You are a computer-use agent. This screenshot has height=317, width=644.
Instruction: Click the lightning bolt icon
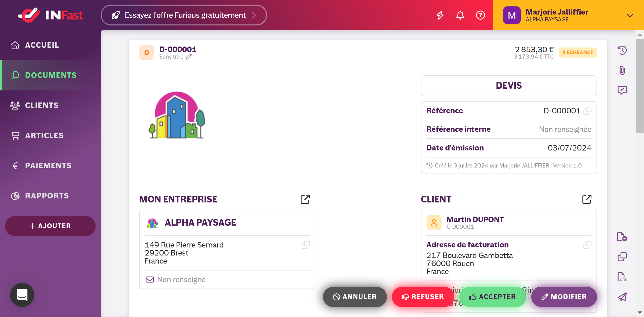[x=440, y=15]
